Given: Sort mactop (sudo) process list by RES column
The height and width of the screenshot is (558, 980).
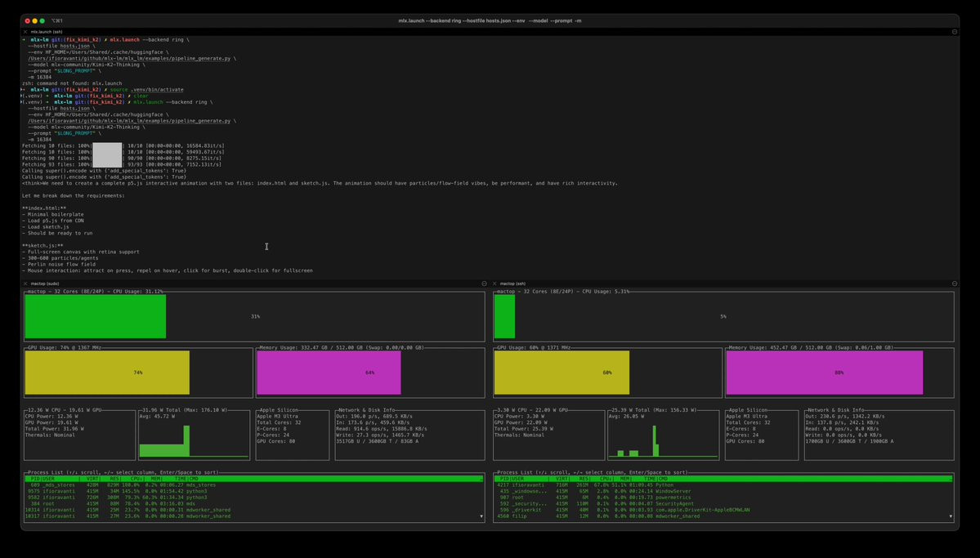Looking at the screenshot, I should pos(114,479).
